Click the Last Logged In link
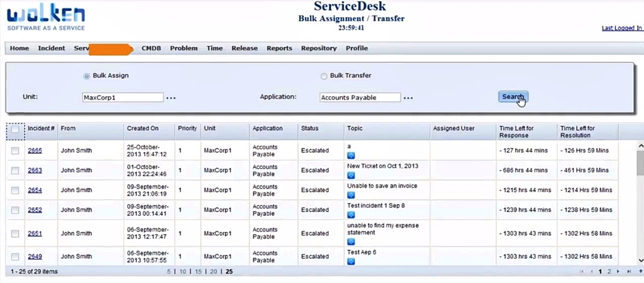The height and width of the screenshot is (283, 644). tap(621, 28)
